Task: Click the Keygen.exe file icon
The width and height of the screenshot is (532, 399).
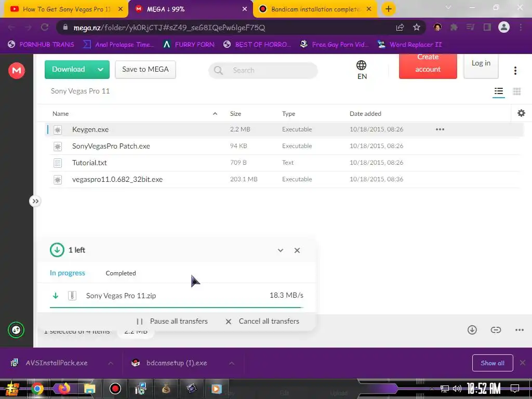Action: click(58, 129)
